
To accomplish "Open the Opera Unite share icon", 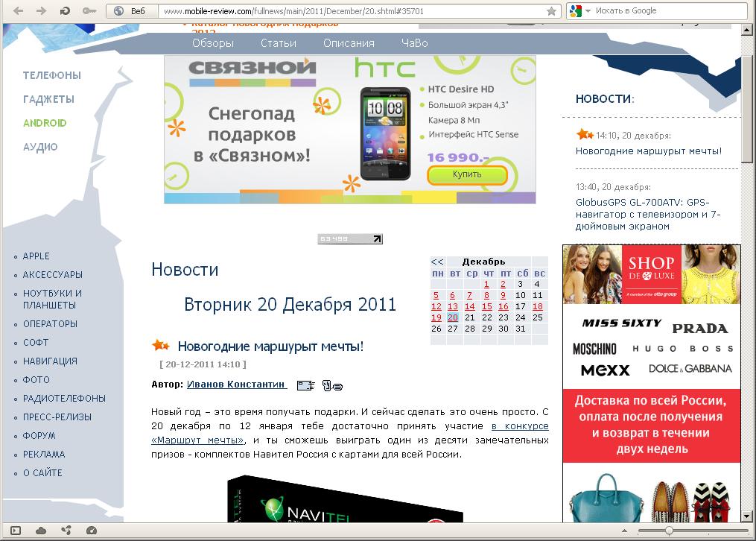I will click(66, 531).
